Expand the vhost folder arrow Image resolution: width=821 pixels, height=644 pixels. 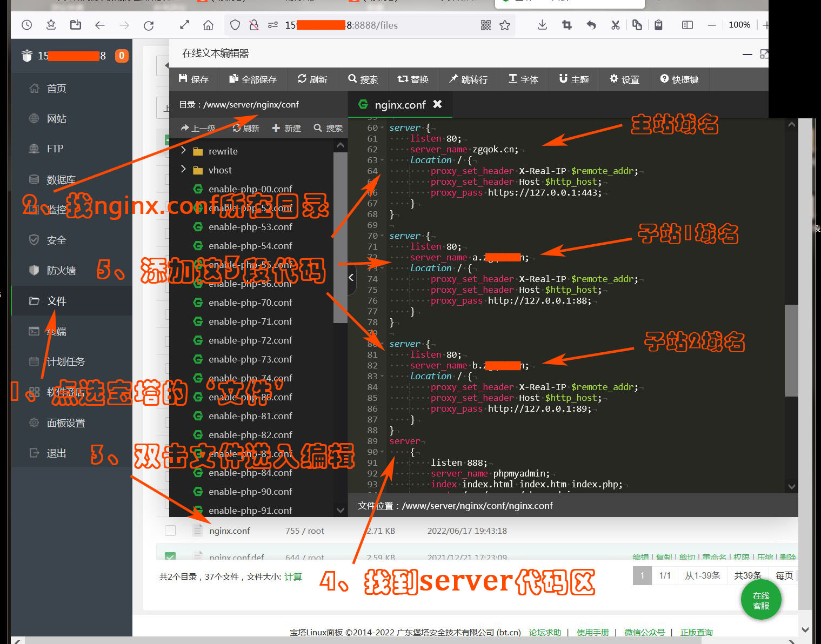[183, 169]
